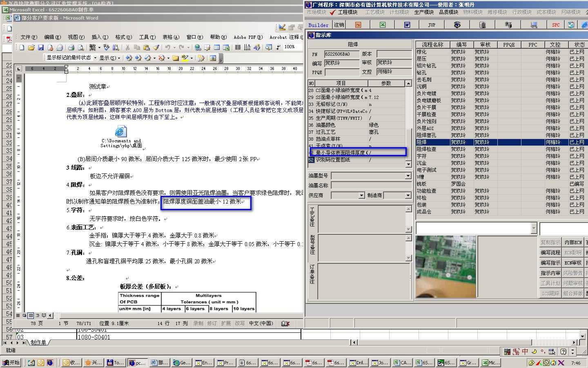Click the Excel icon button in Builder toolbar

point(383,25)
